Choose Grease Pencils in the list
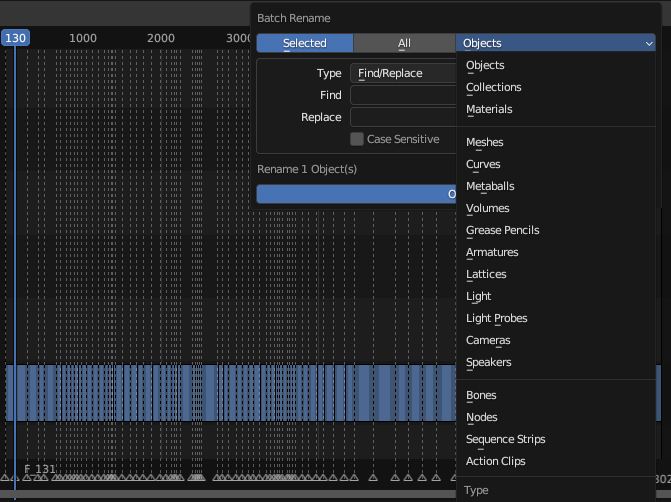Image resolution: width=671 pixels, height=502 pixels. [x=555, y=230]
